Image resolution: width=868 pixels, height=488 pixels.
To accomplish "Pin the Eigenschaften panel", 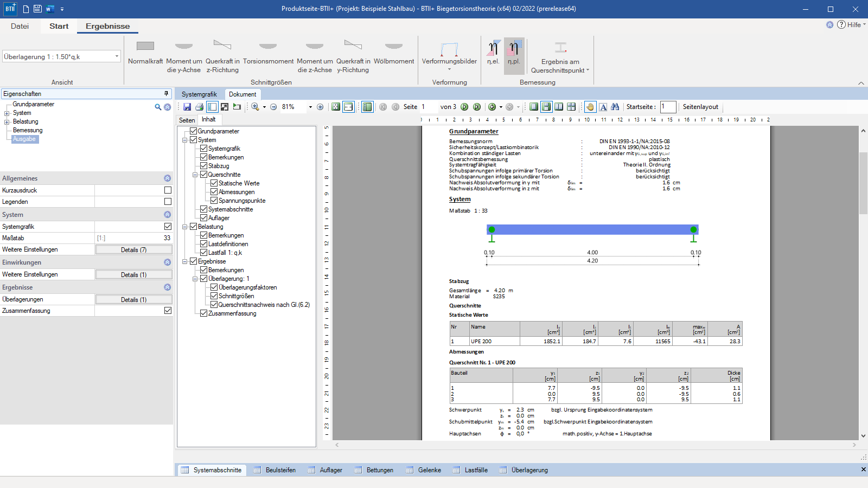I will (166, 93).
